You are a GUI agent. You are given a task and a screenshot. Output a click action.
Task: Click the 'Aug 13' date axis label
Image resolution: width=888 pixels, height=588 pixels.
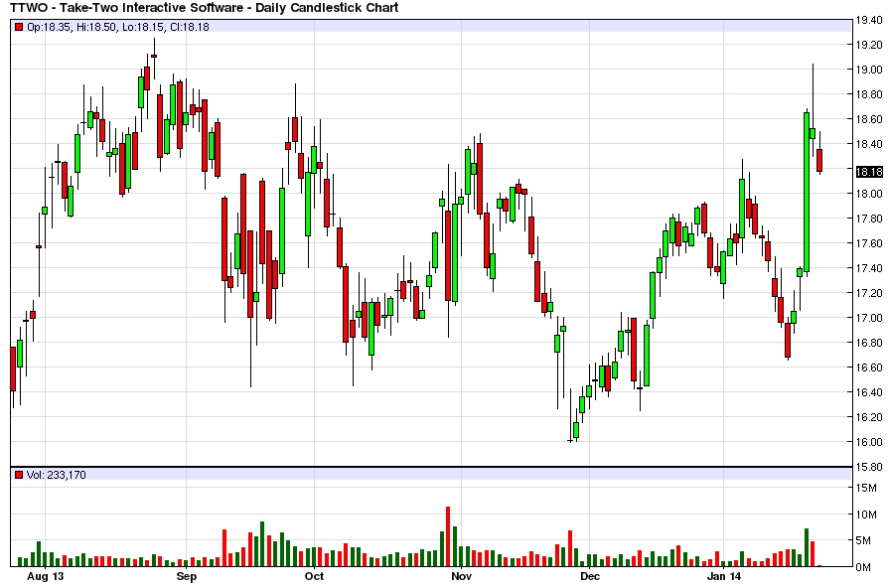pyautogui.click(x=46, y=577)
